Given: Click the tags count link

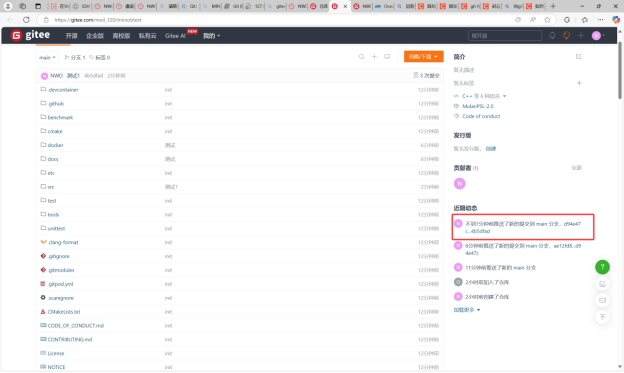Looking at the screenshot, I should tap(100, 57).
